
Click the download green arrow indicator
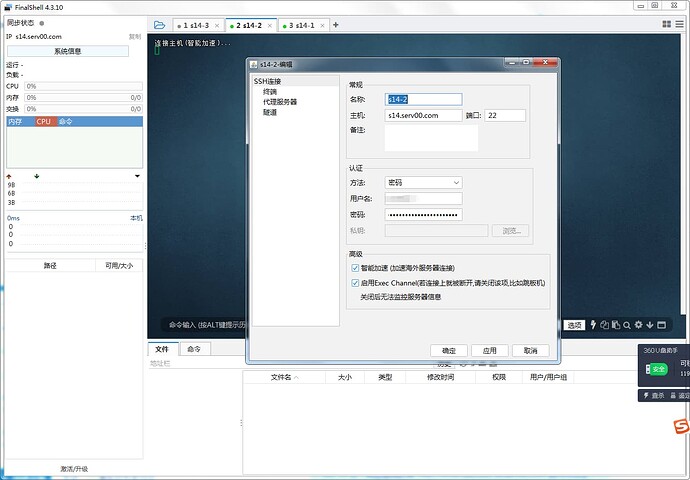pyautogui.click(x=37, y=176)
